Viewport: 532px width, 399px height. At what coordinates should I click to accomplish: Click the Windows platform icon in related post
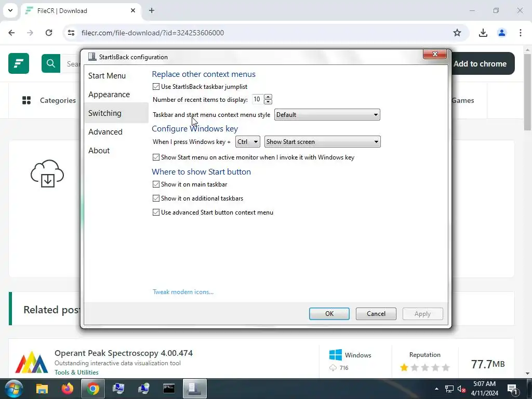point(336,355)
